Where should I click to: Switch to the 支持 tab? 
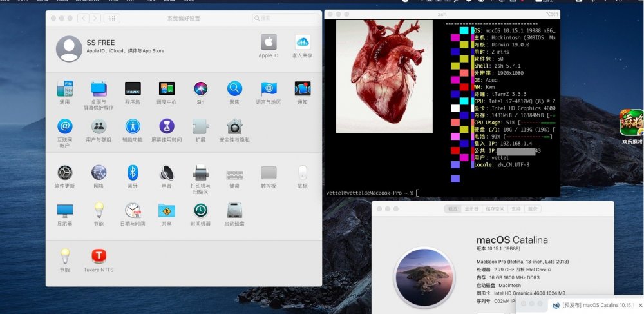click(516, 209)
